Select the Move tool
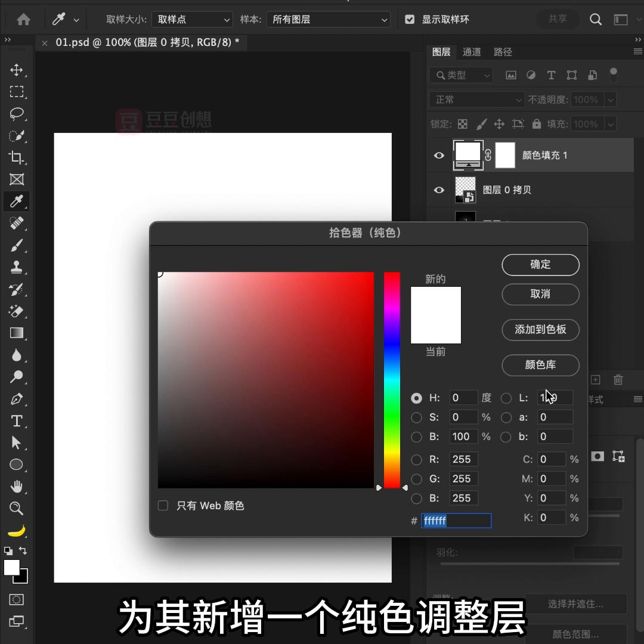644x644 pixels. pyautogui.click(x=17, y=70)
